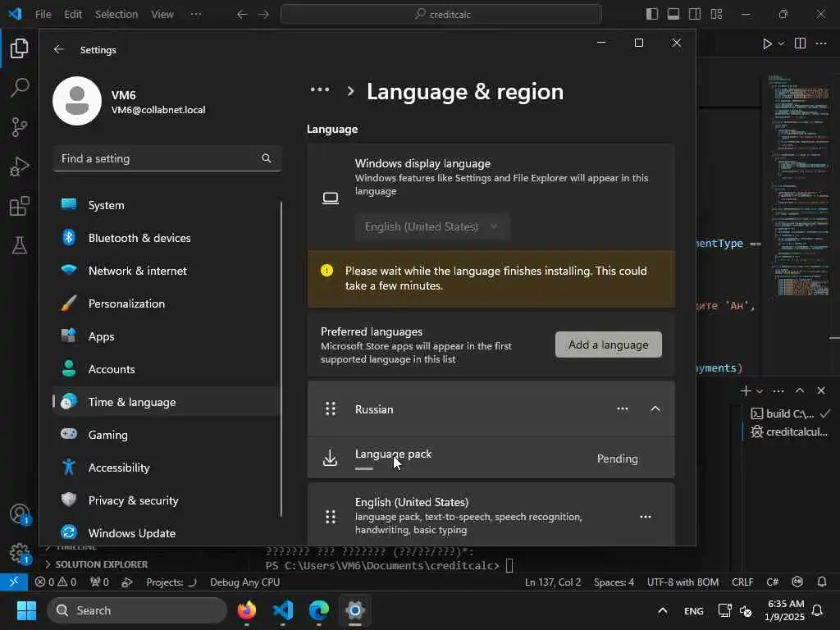Open run options dropdown arrow beside play button
The width and height of the screenshot is (840, 630).
(x=781, y=43)
